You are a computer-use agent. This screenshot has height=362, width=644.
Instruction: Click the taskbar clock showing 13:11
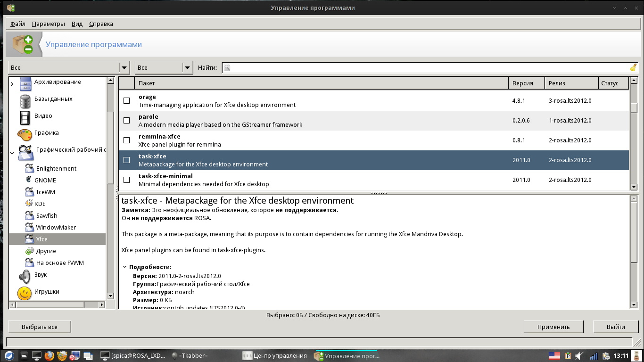click(621, 355)
